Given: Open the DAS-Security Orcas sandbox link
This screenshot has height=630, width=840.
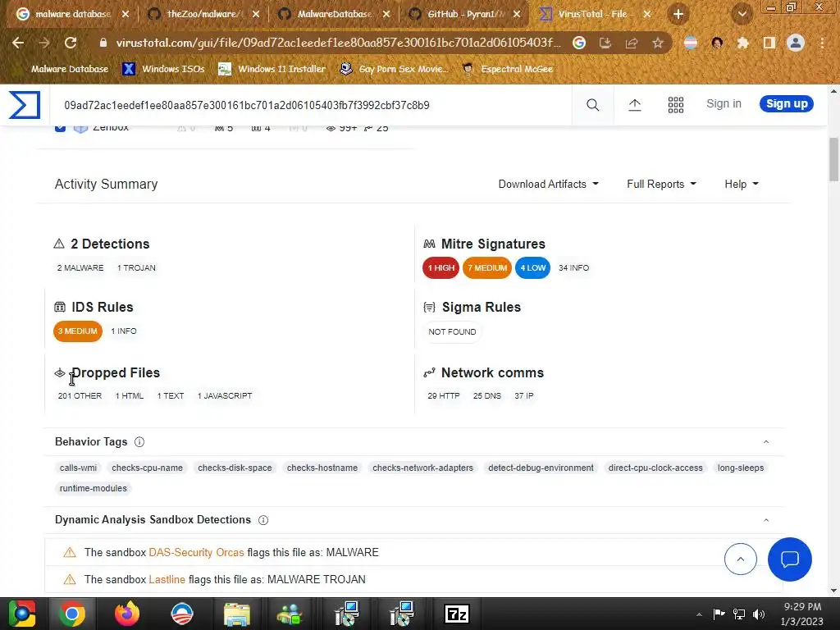Looking at the screenshot, I should click(196, 552).
